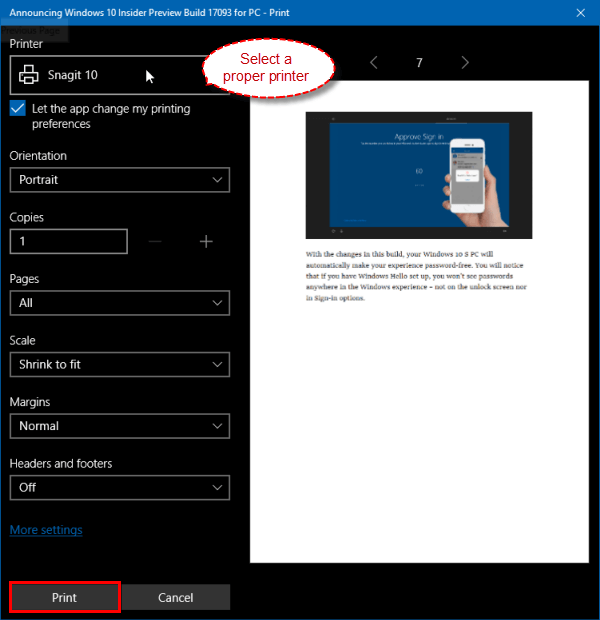Open the Orientation dropdown set to Portrait
The height and width of the screenshot is (620, 600).
click(x=119, y=180)
